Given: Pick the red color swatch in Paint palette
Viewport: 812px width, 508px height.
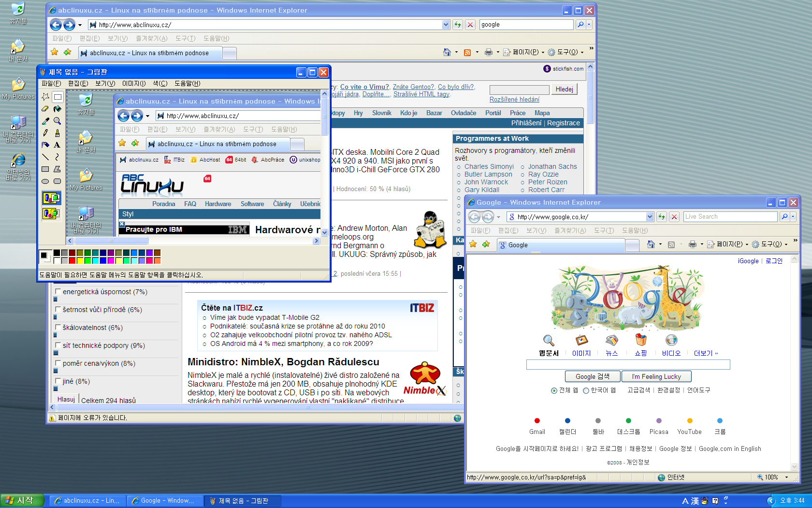Looking at the screenshot, I should coord(72,261).
